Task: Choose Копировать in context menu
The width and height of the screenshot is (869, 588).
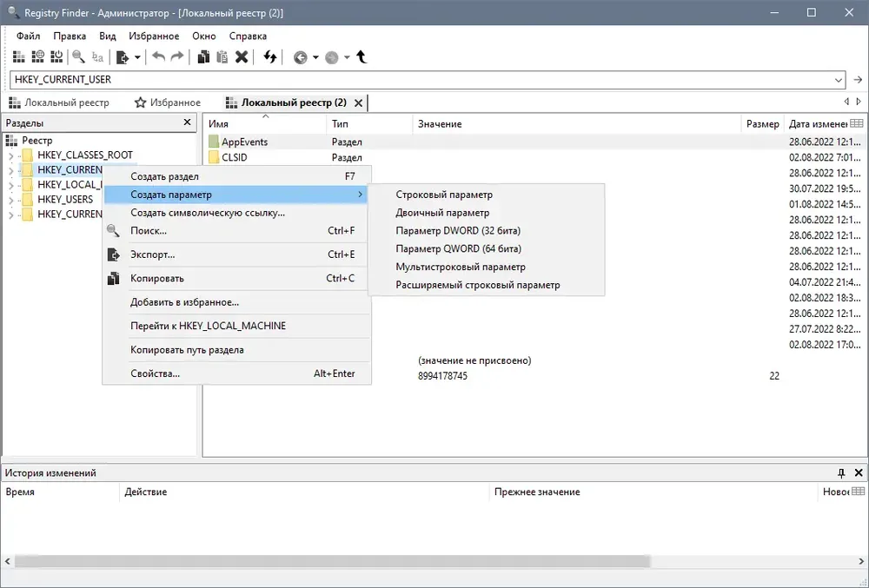Action: pyautogui.click(x=236, y=279)
